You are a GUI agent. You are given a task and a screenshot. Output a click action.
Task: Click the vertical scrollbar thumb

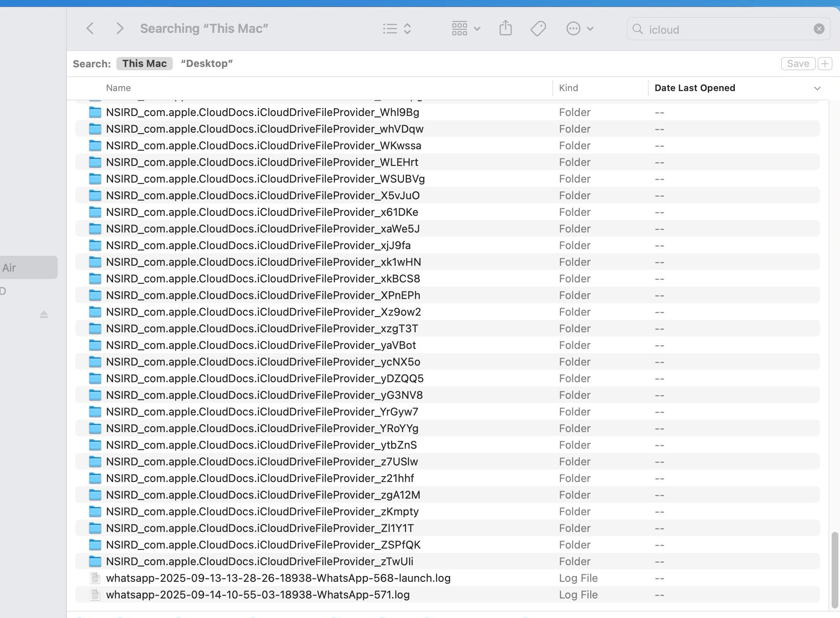tap(834, 569)
